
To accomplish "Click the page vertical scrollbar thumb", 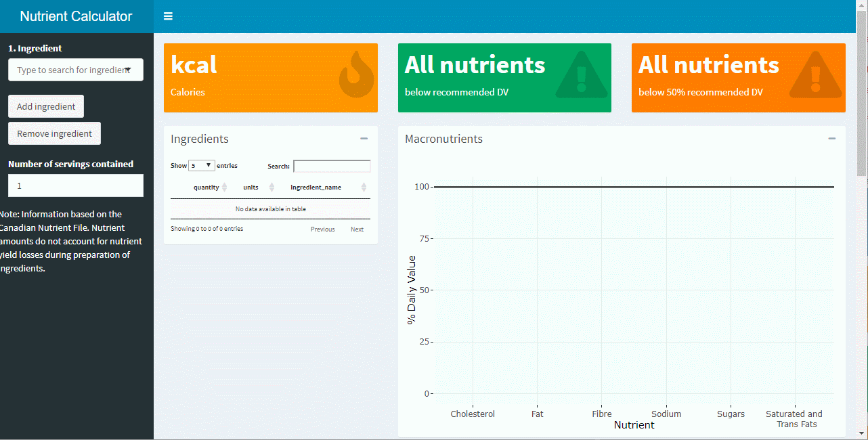I will click(862, 94).
